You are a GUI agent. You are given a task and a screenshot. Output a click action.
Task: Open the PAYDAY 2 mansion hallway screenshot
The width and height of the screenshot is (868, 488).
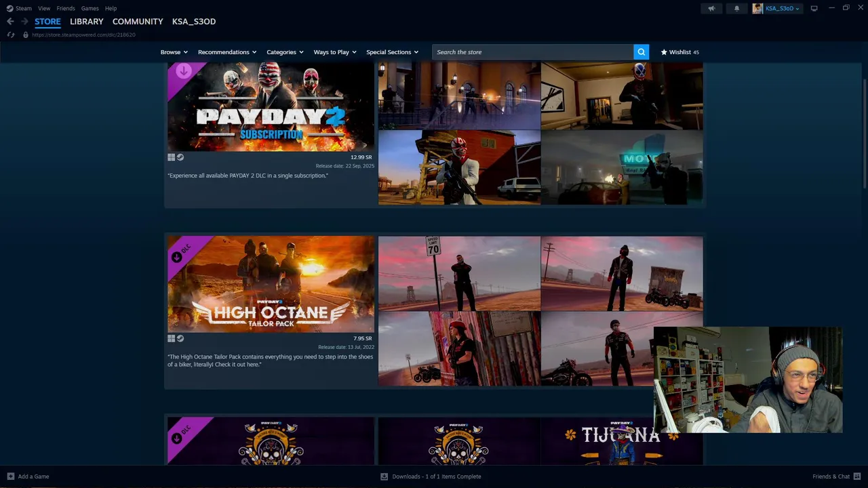tap(459, 96)
